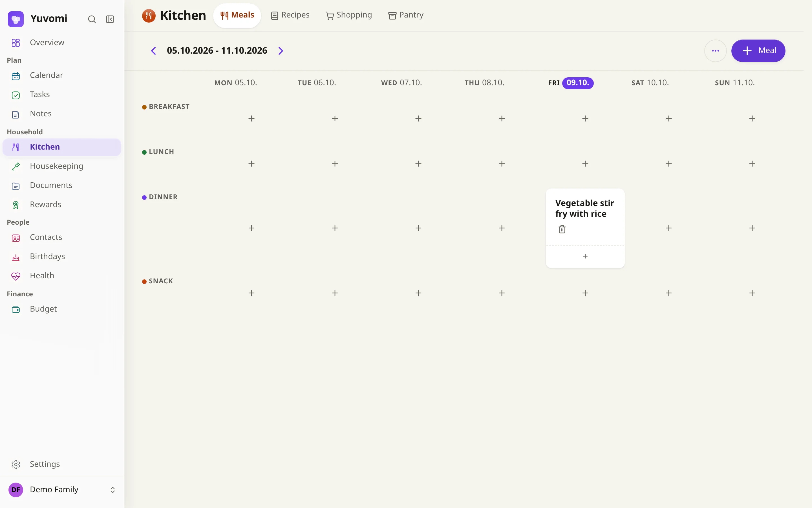Open the more options ellipsis button
The image size is (812, 508).
(715, 51)
